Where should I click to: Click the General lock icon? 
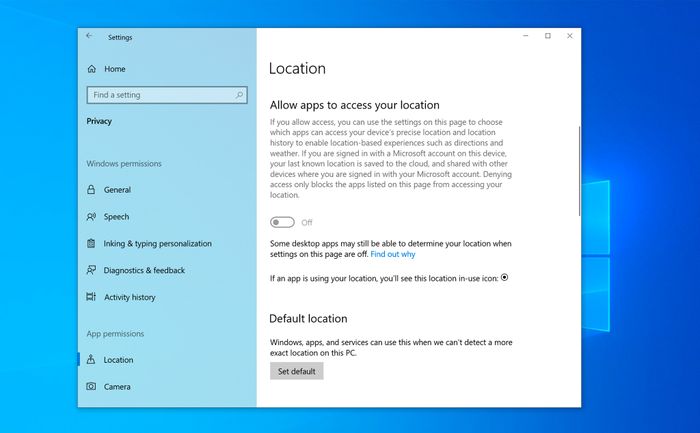pos(92,190)
